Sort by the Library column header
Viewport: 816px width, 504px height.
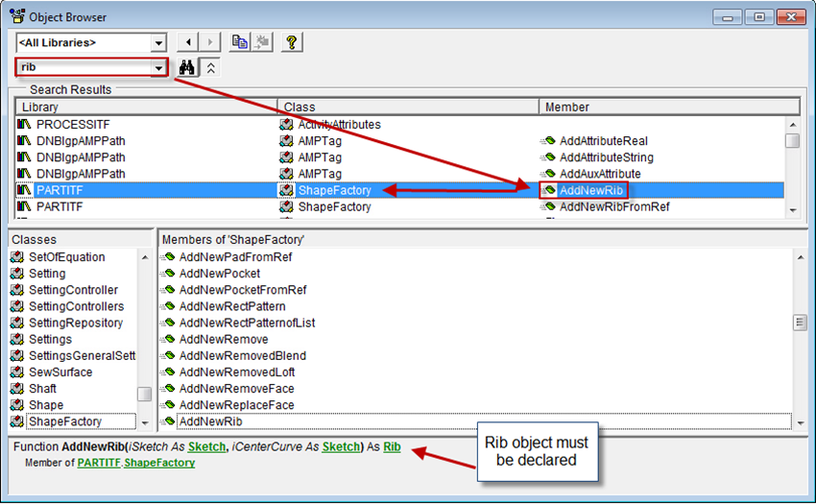pyautogui.click(x=146, y=107)
